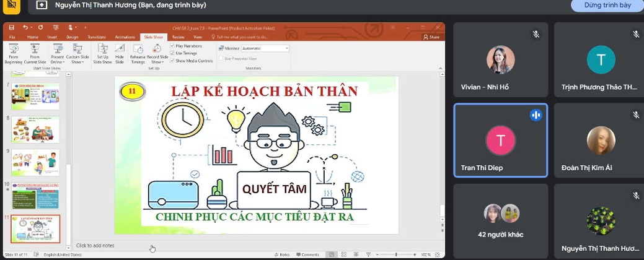Viewport: 644px width, 260px height.
Task: Uncheck Play Narrations checkbox
Action: pyautogui.click(x=172, y=46)
